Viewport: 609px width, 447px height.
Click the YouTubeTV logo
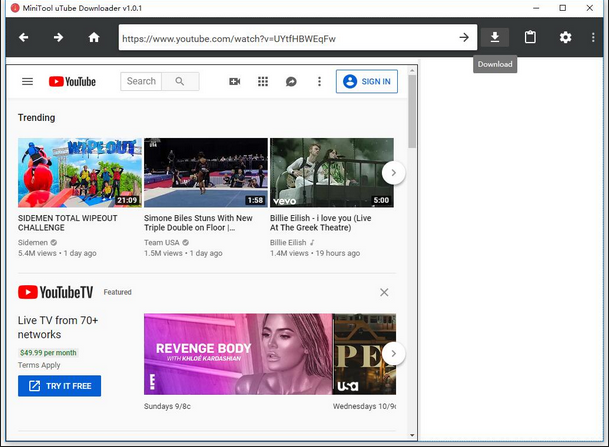pyautogui.click(x=56, y=292)
